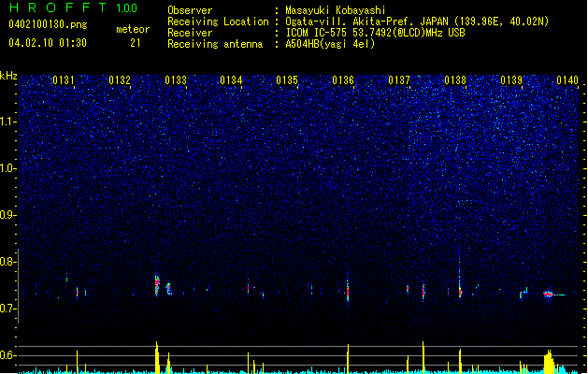This screenshot has height=374, width=588.
Task: Click the broad yellow power peak near 0140
Action: [549, 362]
